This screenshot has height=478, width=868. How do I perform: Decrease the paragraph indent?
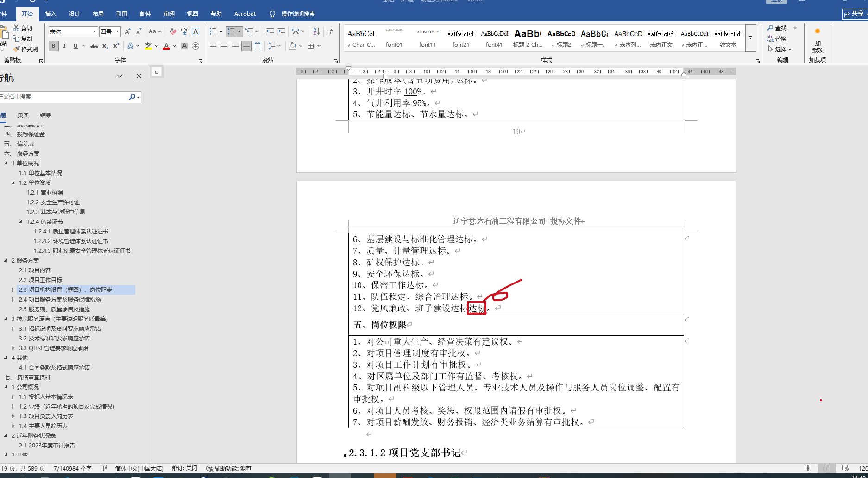pyautogui.click(x=270, y=31)
